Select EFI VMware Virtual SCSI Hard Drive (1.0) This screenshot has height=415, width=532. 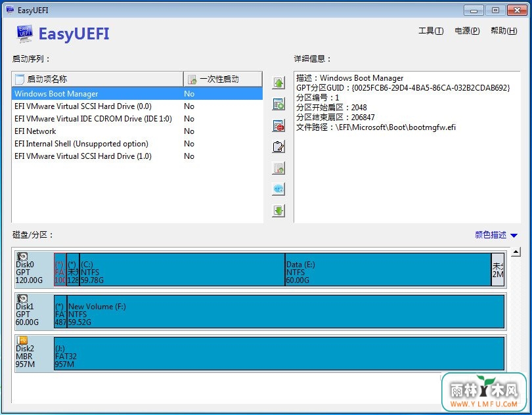(x=137, y=156)
